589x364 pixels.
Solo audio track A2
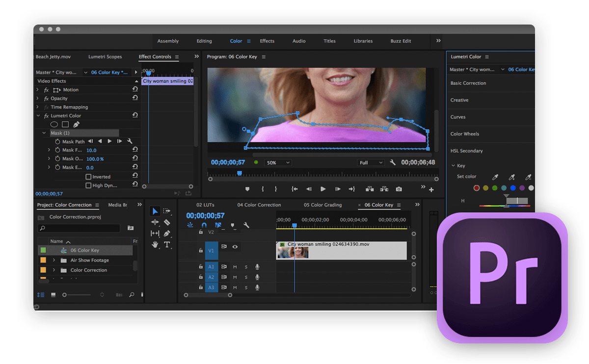coord(246,277)
